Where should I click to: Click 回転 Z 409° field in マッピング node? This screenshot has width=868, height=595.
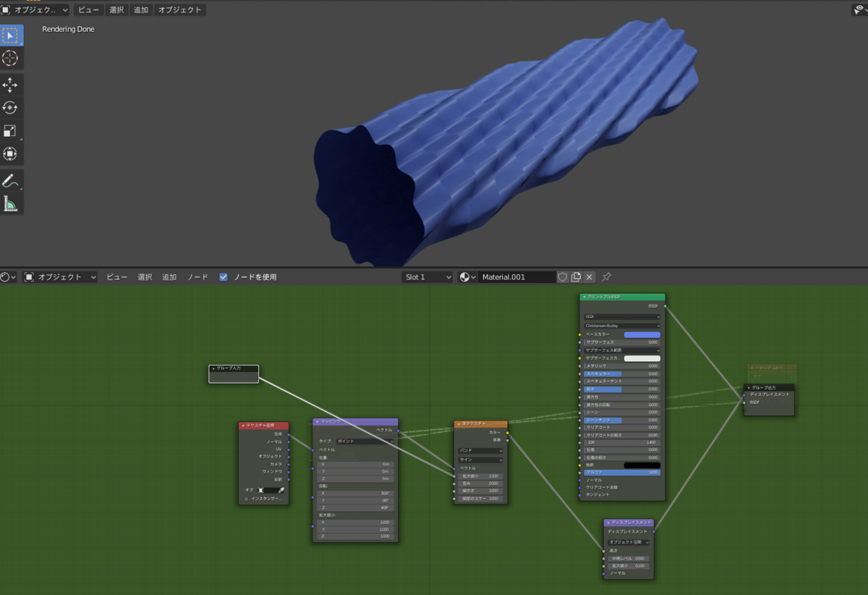click(355, 507)
